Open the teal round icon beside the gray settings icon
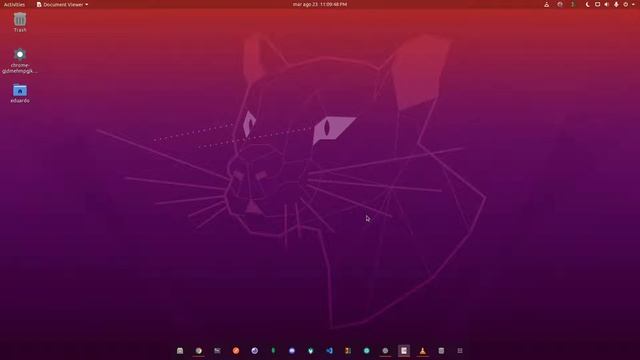The height and width of the screenshot is (360, 640). [x=367, y=351]
